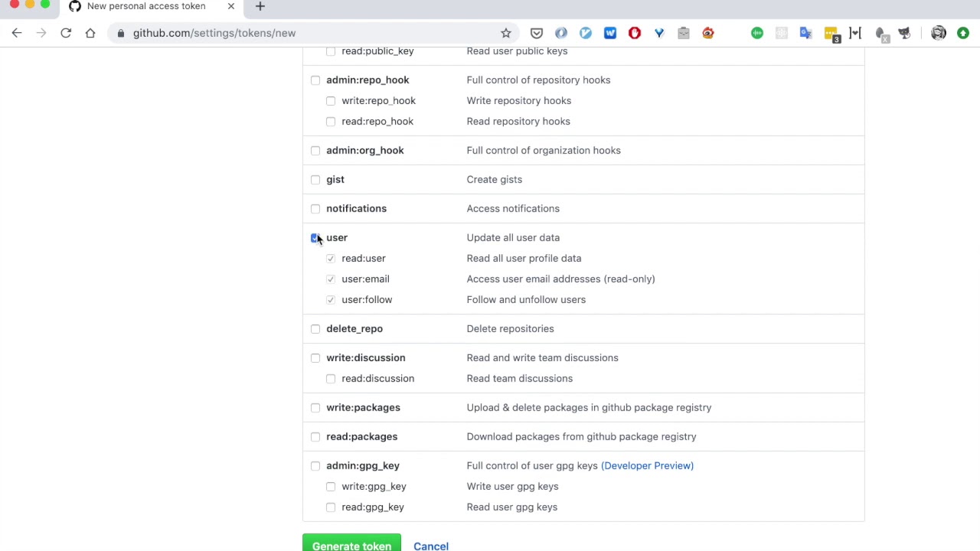Check the read:gpg_key scope
Viewport: 980px width, 551px height.
331,507
